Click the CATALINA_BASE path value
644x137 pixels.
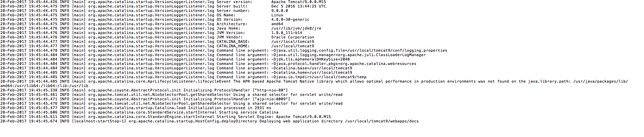tap(293, 41)
